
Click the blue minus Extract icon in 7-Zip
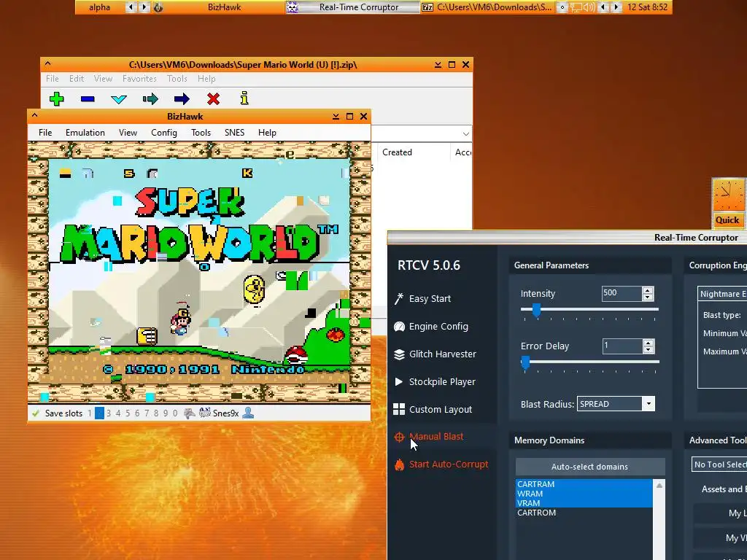[x=88, y=99]
